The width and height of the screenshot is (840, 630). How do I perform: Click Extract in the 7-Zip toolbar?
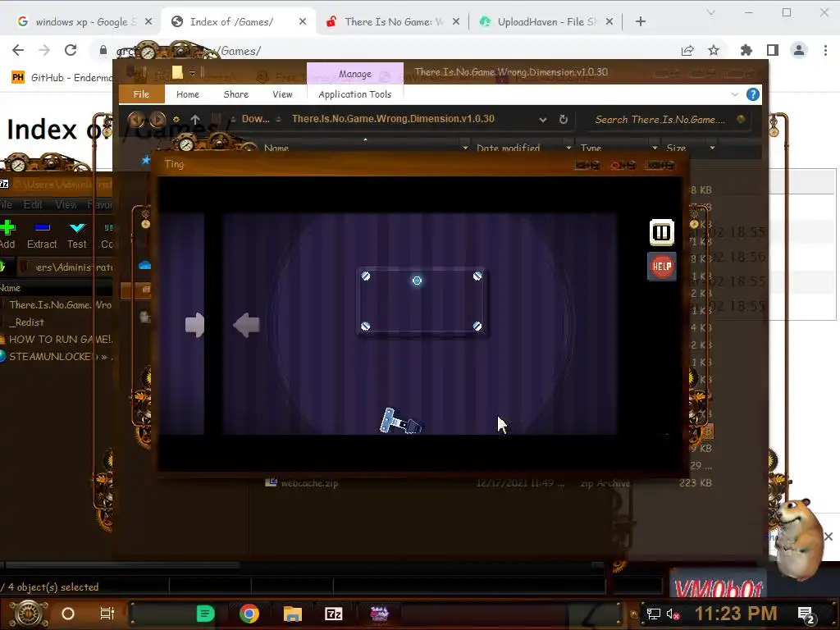coord(42,235)
